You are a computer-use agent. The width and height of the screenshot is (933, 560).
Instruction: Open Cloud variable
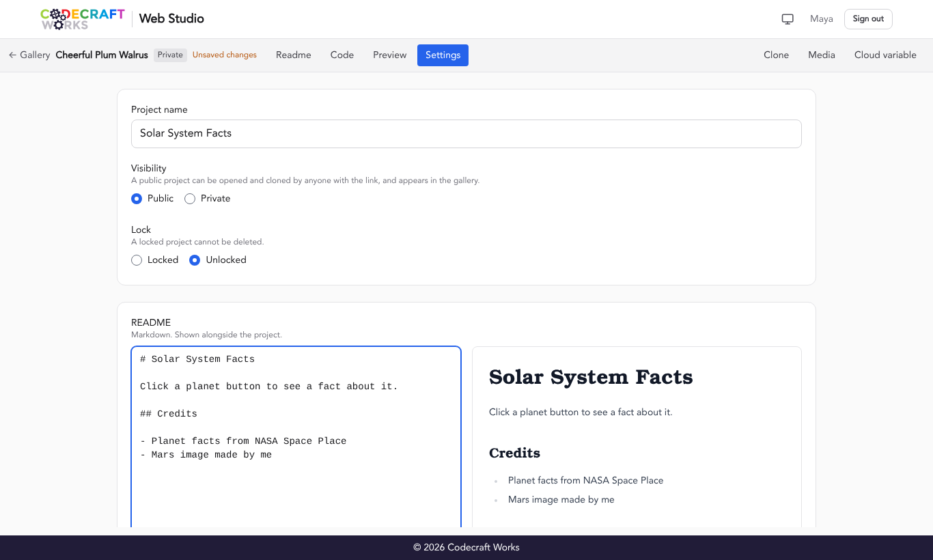coord(885,55)
